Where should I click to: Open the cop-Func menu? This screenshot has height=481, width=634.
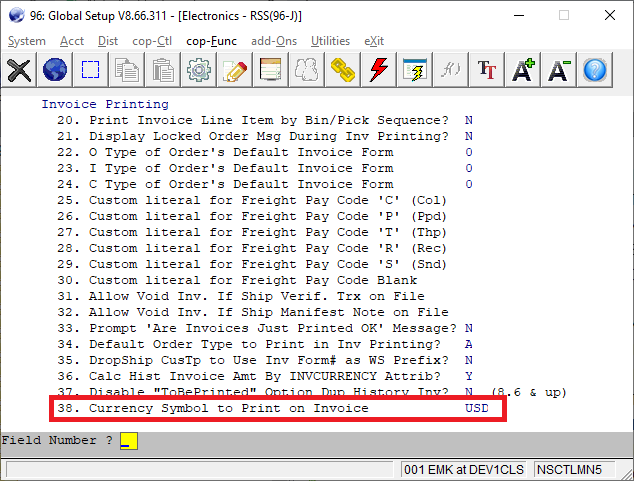(x=210, y=41)
